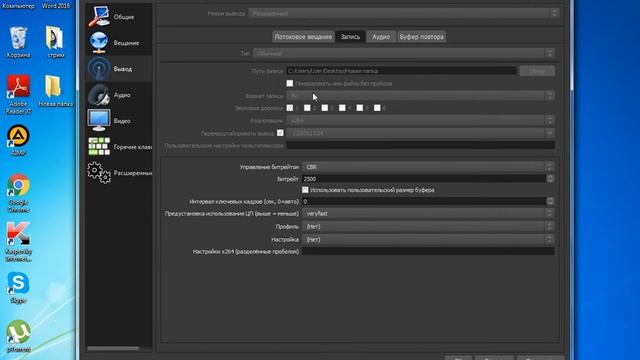Enable audio track 5 checkbox
640x360 pixels.
click(360, 108)
